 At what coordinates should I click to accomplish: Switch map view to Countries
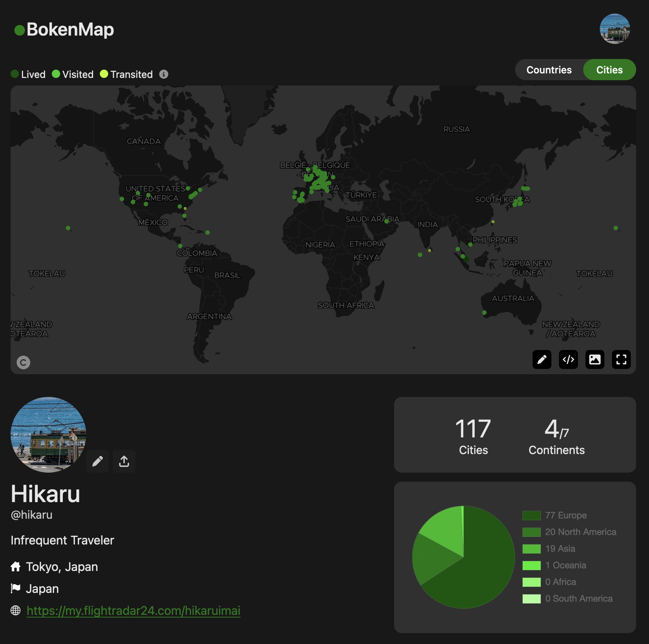(x=549, y=70)
